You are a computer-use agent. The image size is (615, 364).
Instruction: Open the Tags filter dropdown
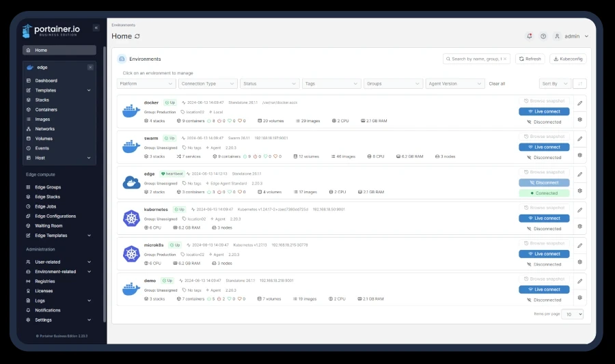click(331, 83)
